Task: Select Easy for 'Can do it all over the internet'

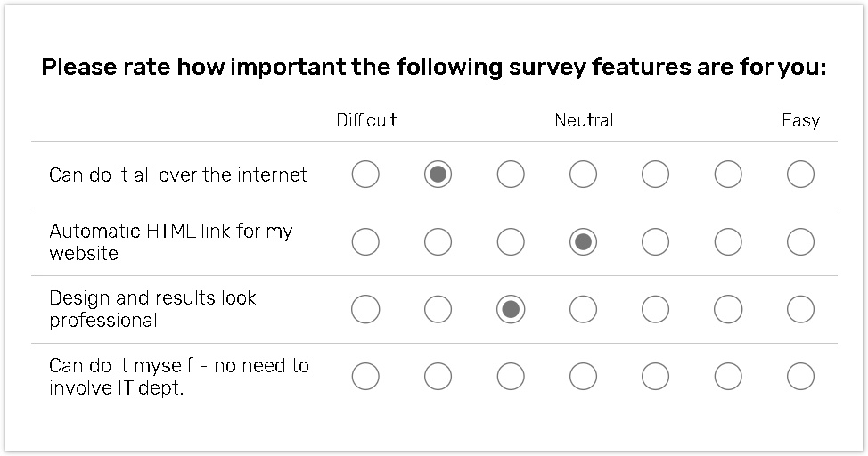Action: pos(800,175)
